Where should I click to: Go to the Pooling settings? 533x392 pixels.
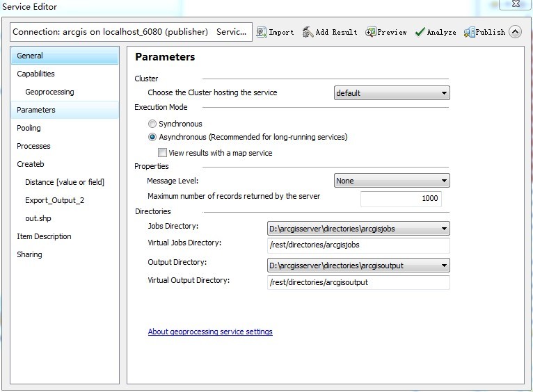[x=65, y=128]
